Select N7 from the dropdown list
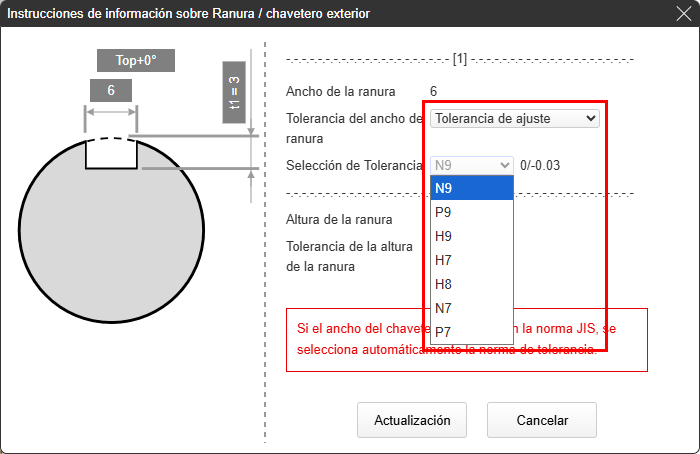The height and width of the screenshot is (454, 700). (471, 308)
